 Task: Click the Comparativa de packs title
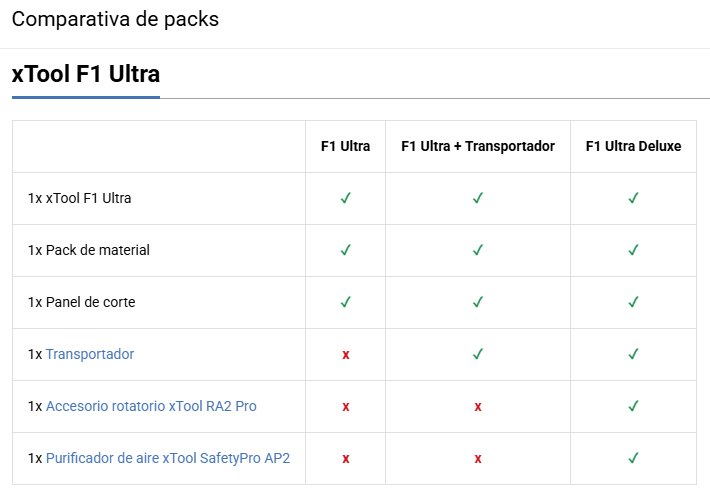tap(115, 19)
